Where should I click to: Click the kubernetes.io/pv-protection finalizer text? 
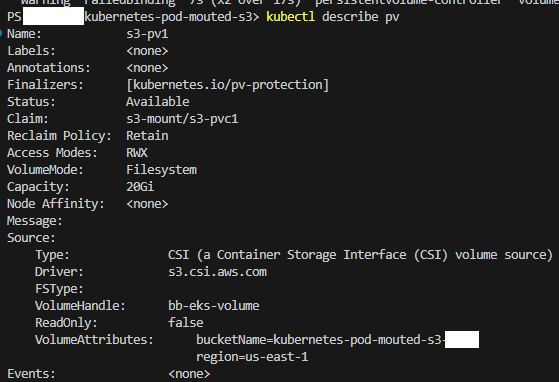pyautogui.click(x=227, y=85)
